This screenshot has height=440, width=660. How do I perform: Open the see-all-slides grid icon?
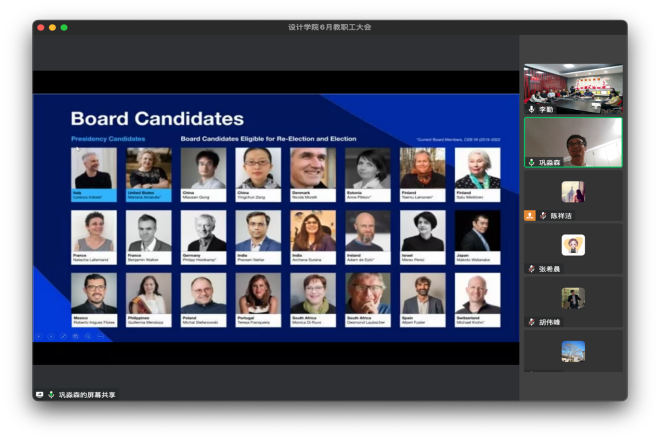click(x=75, y=336)
